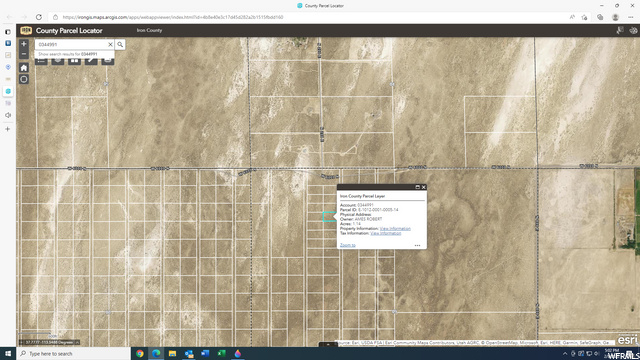Click the speaker icon in Edge sidebar
The height and width of the screenshot is (360, 640).
[8, 115]
